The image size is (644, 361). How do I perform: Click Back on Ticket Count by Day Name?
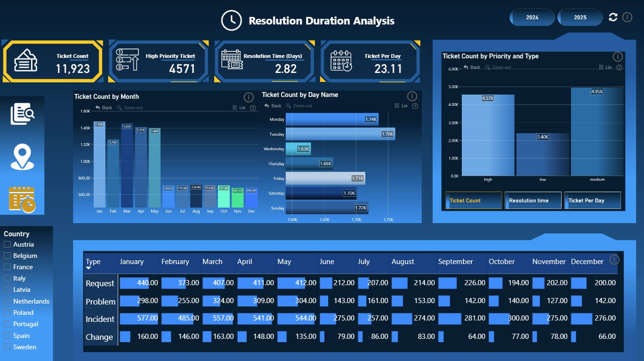(273, 106)
